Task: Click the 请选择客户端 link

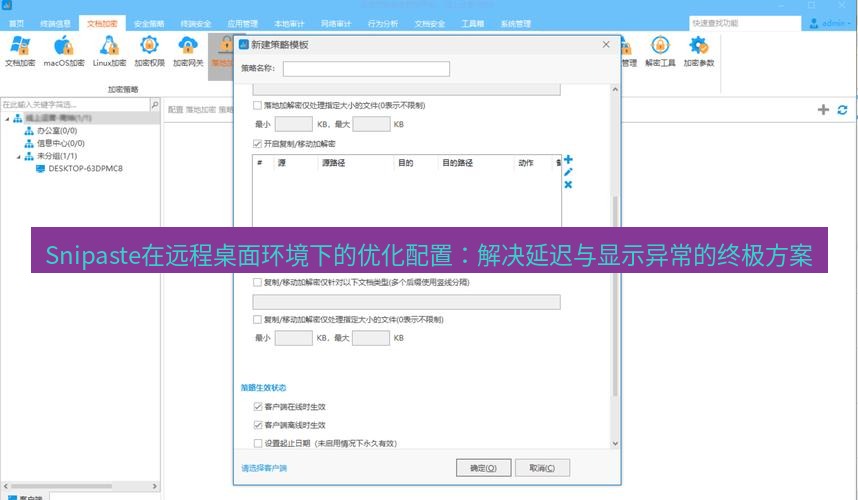Action: [264, 468]
